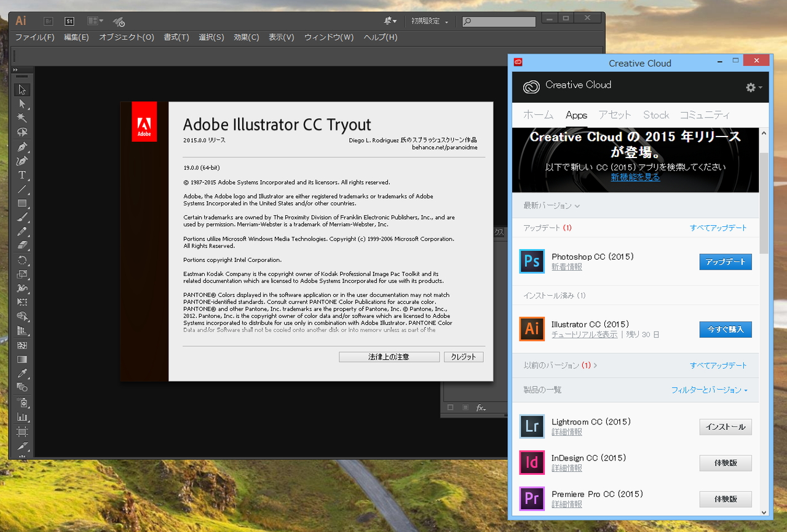Open Adobe Bridge via the Br icon
Viewport: 787px width, 532px height.
coord(48,21)
